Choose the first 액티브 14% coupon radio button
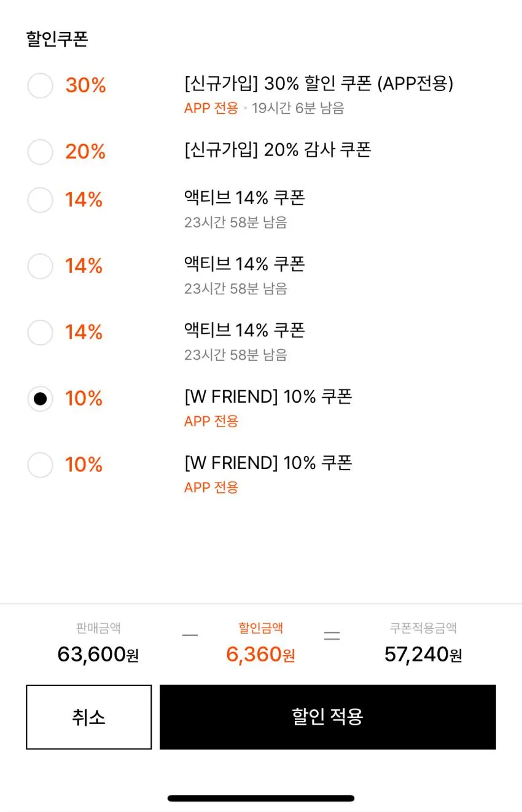Image resolution: width=522 pixels, height=812 pixels. point(40,200)
